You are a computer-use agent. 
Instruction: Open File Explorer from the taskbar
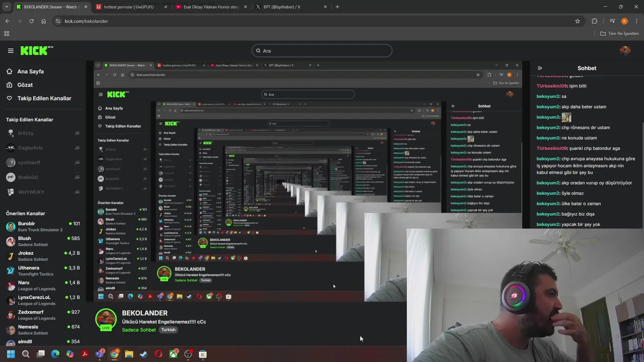tap(129, 354)
